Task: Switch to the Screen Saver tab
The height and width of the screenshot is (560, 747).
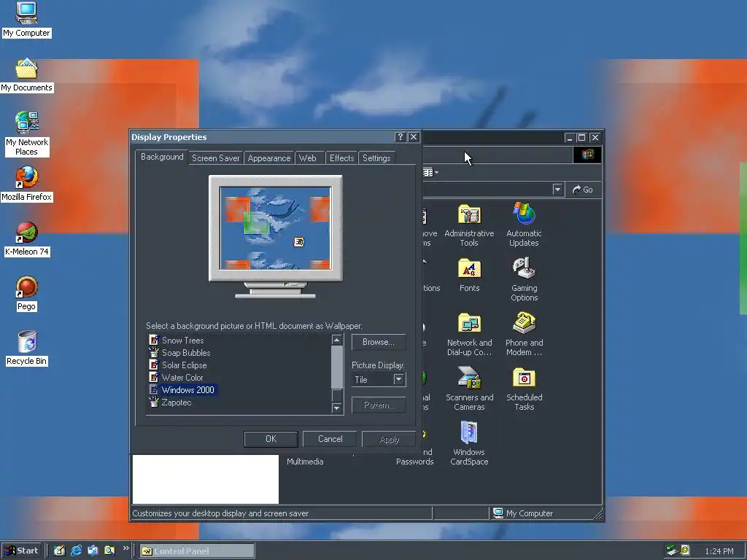Action: pyautogui.click(x=215, y=158)
